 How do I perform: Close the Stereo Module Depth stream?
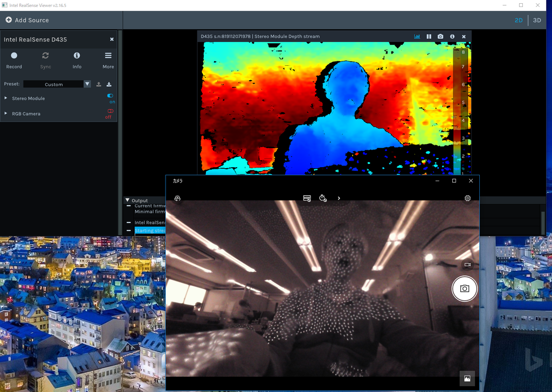click(x=464, y=36)
